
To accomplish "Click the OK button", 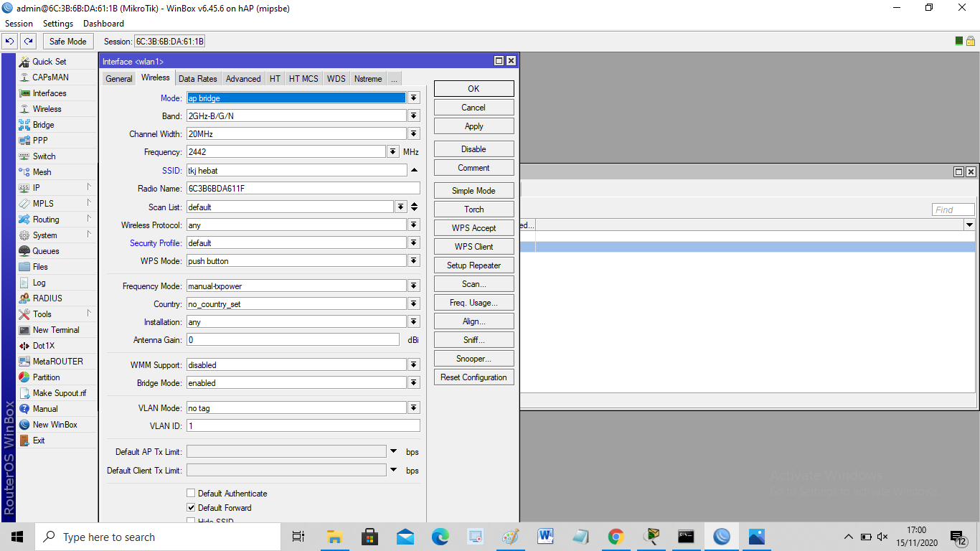I will tap(473, 89).
